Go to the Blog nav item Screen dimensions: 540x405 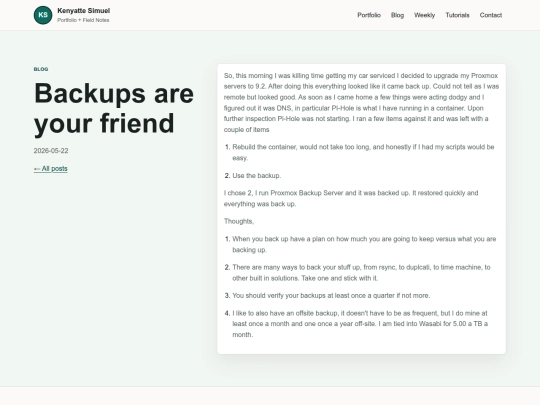point(397,15)
